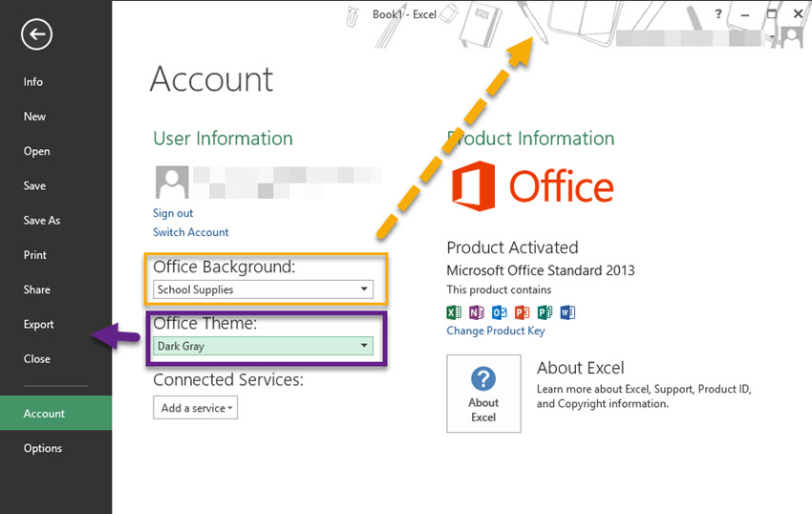Click the account avatar in title bar
812x514 pixels.
[x=791, y=37]
